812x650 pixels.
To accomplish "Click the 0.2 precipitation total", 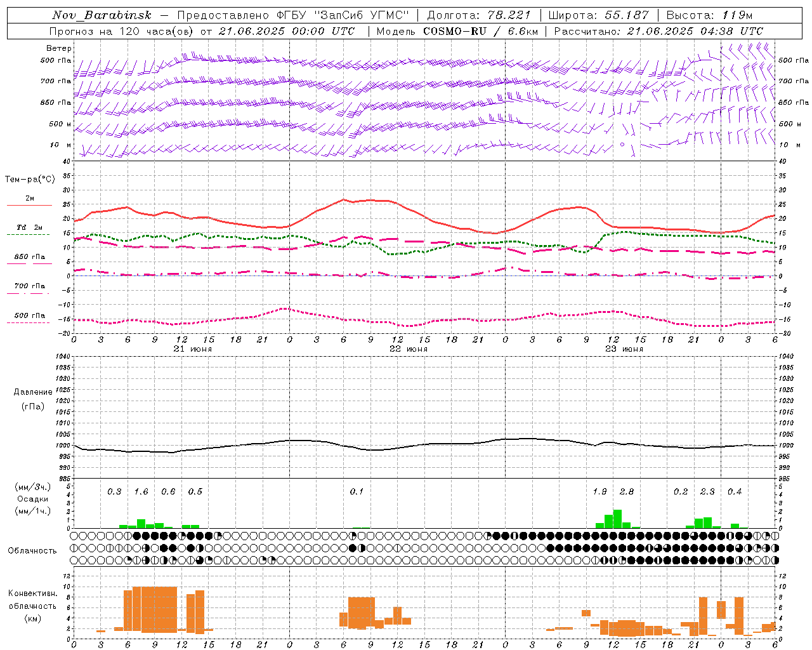I will click(x=681, y=492).
